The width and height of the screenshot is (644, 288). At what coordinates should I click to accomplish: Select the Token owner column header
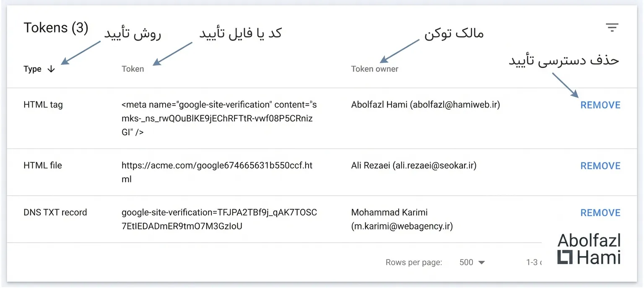374,69
